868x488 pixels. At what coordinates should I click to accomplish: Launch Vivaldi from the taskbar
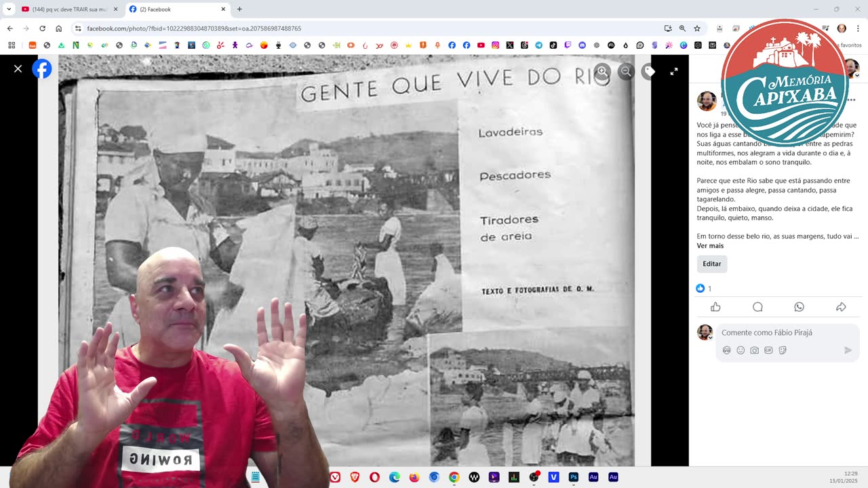tap(335, 477)
